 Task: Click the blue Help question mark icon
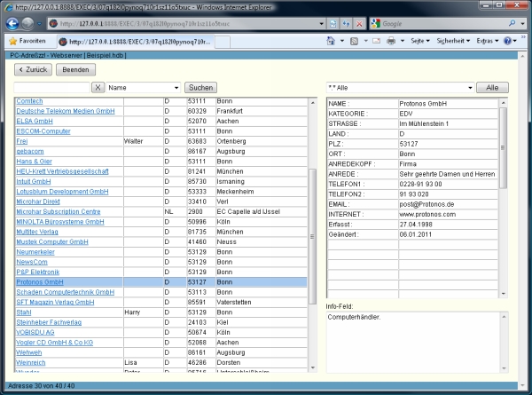point(507,41)
